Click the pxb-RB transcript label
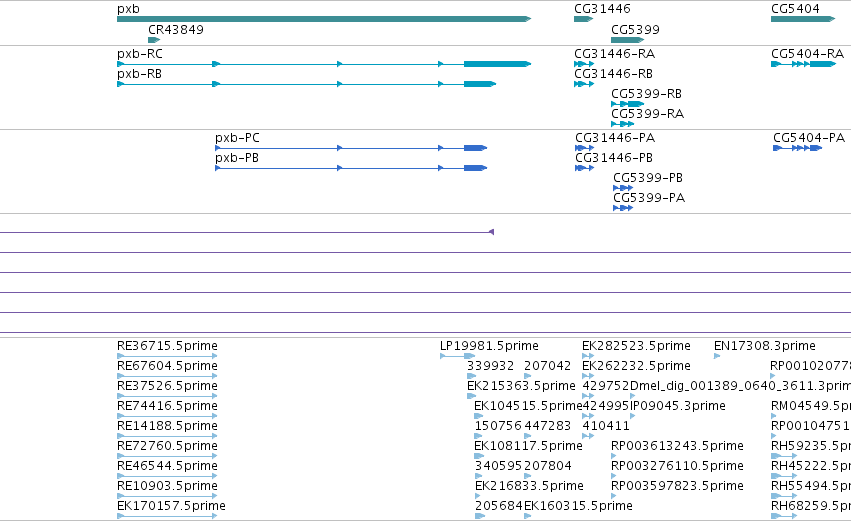This screenshot has height=521, width=851. [139, 74]
